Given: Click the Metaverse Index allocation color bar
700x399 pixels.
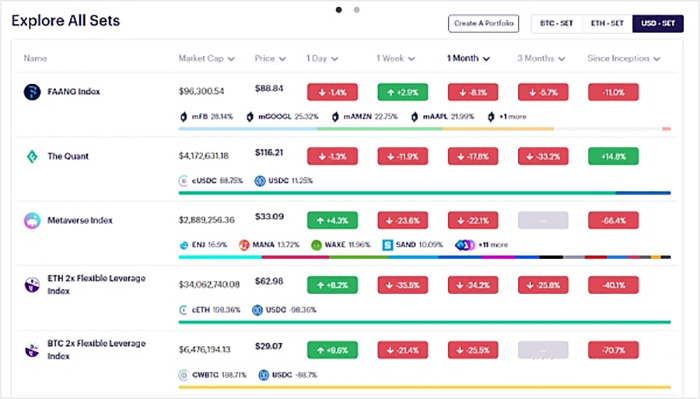Looking at the screenshot, I should (425, 257).
